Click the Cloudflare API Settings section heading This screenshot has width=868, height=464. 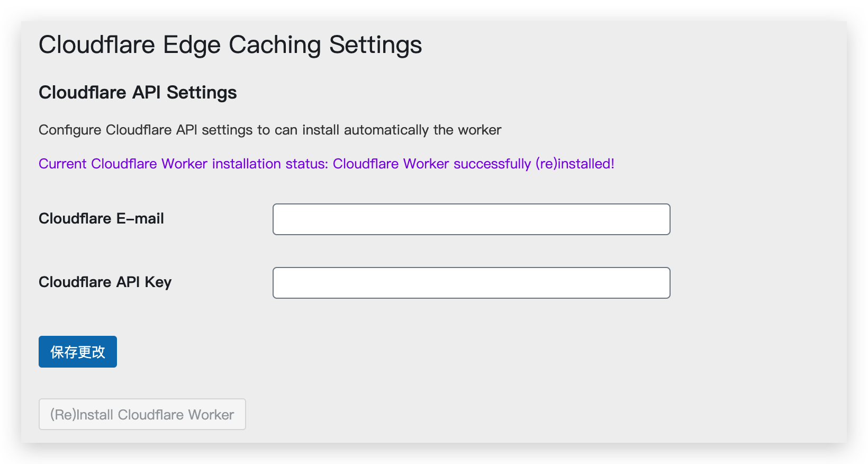point(138,93)
